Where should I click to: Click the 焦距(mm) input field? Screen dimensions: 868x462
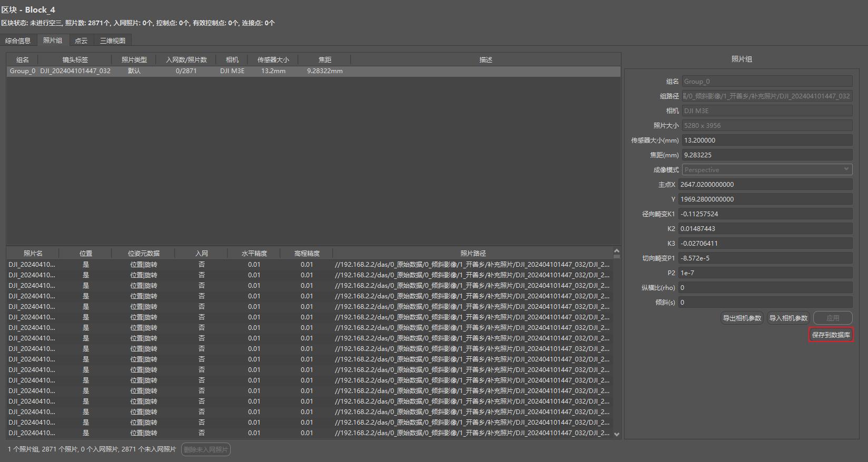click(767, 155)
